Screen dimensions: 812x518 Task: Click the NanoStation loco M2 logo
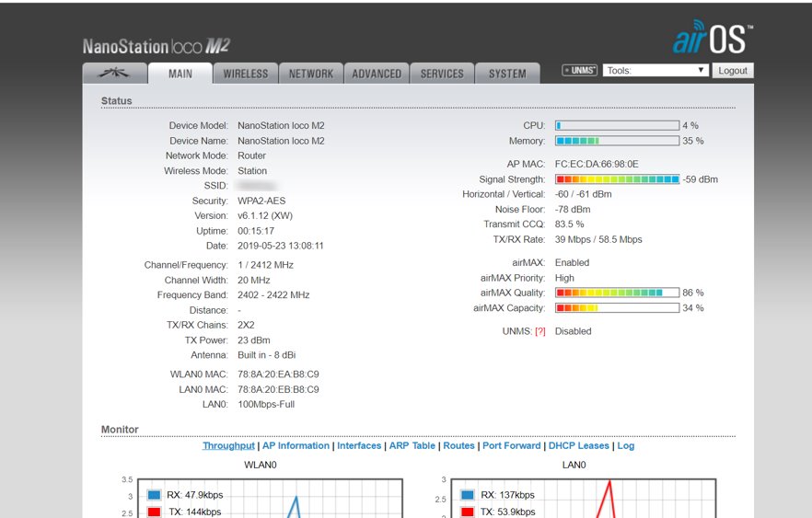[x=156, y=46]
